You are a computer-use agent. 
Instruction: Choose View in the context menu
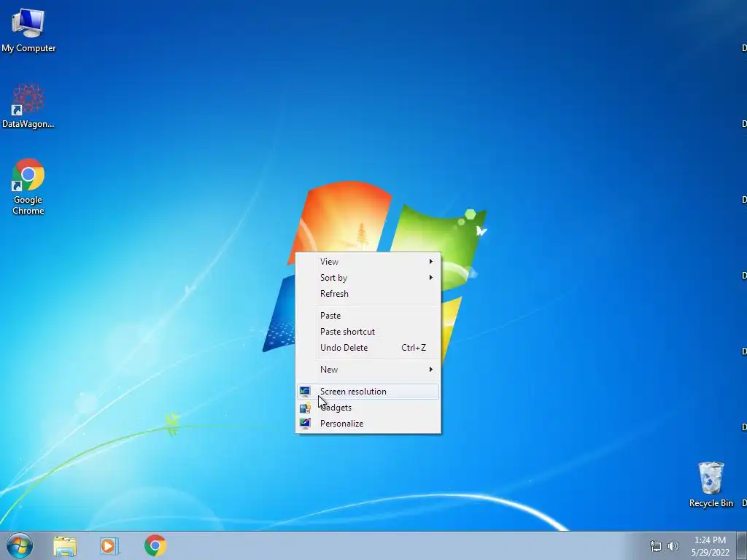pos(368,262)
